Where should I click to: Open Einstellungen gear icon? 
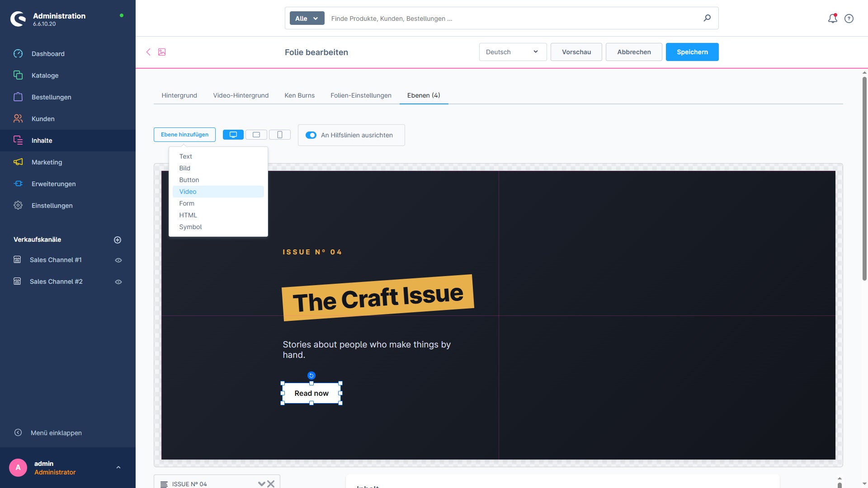(18, 206)
